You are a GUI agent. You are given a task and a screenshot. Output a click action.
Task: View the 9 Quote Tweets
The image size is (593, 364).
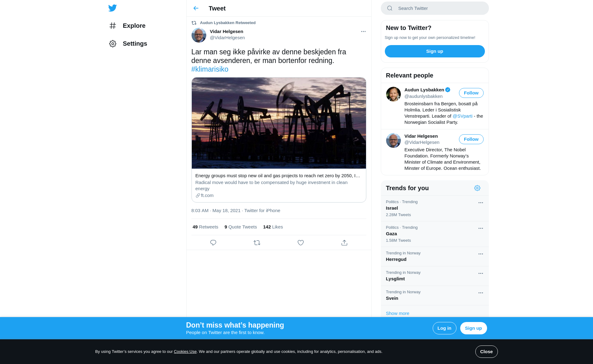tap(241, 227)
